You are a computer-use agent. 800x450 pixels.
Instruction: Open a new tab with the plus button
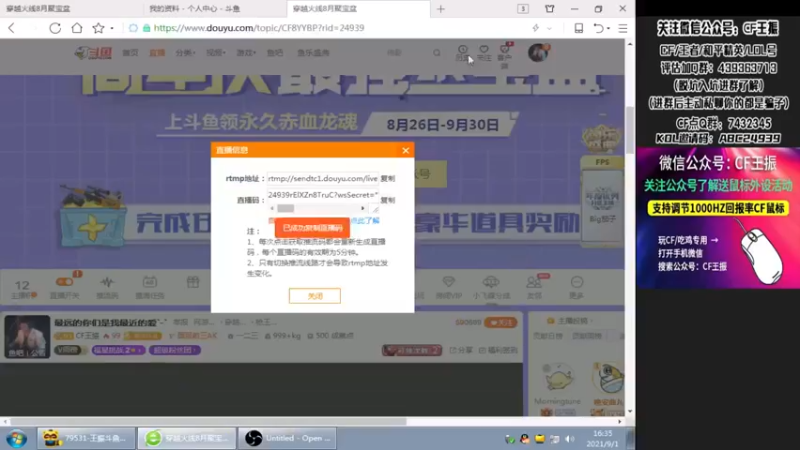point(441,9)
